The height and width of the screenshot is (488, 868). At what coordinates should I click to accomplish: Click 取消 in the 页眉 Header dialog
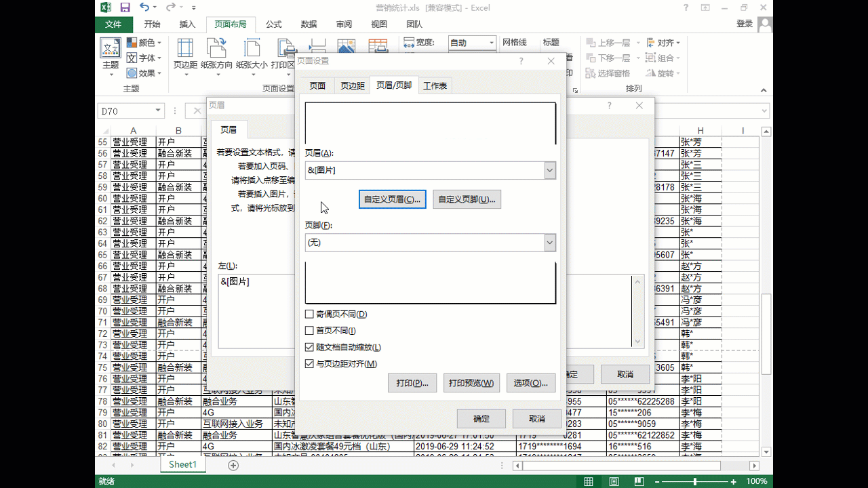click(x=625, y=374)
